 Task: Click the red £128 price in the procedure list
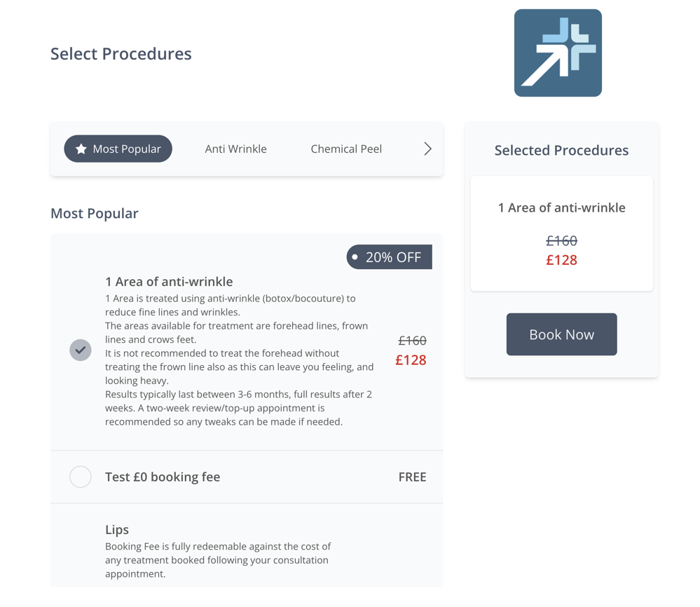point(411,360)
